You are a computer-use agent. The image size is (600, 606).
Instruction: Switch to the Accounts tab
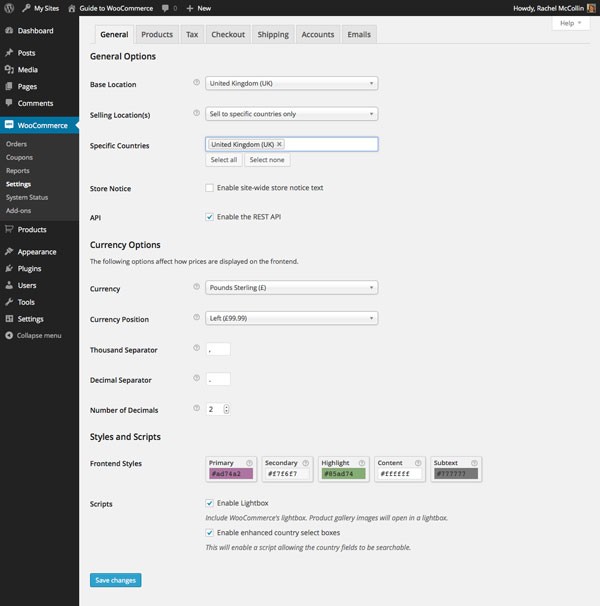pos(318,34)
